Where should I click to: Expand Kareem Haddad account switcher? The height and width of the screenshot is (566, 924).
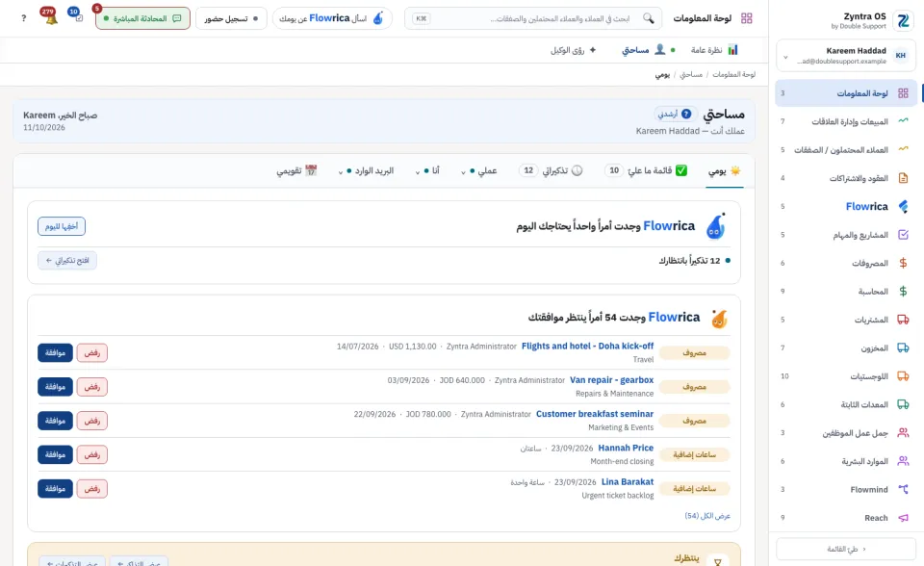pyautogui.click(x=846, y=56)
